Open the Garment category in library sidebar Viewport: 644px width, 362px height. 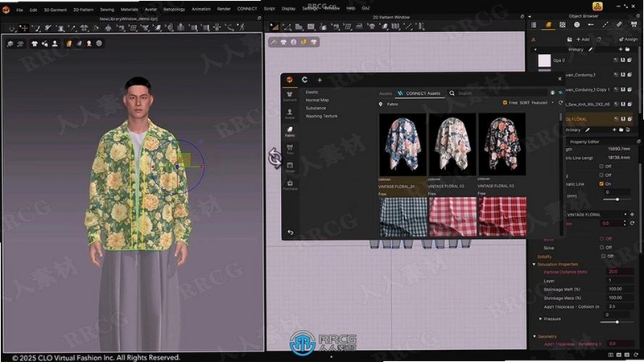[290, 97]
